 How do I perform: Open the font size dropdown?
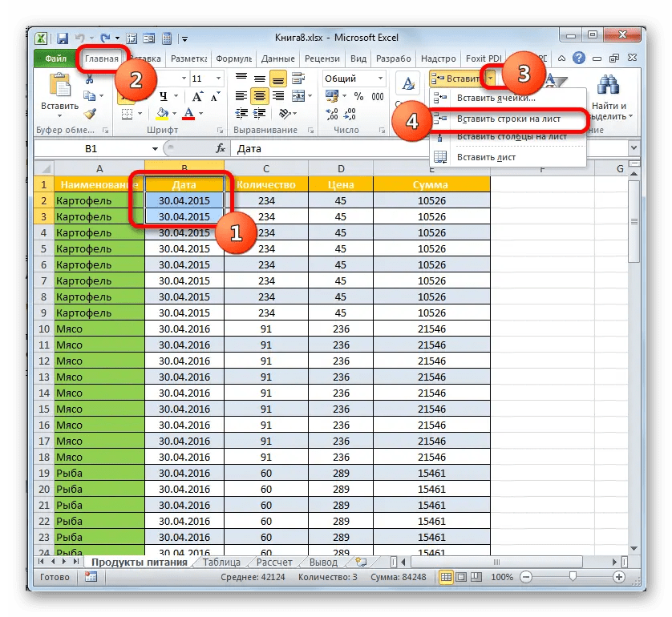(x=218, y=78)
